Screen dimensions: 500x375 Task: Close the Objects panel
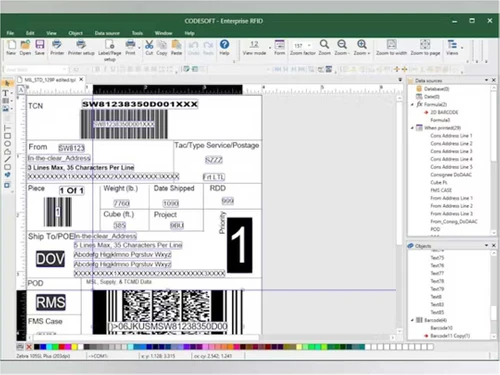pyautogui.click(x=494, y=245)
